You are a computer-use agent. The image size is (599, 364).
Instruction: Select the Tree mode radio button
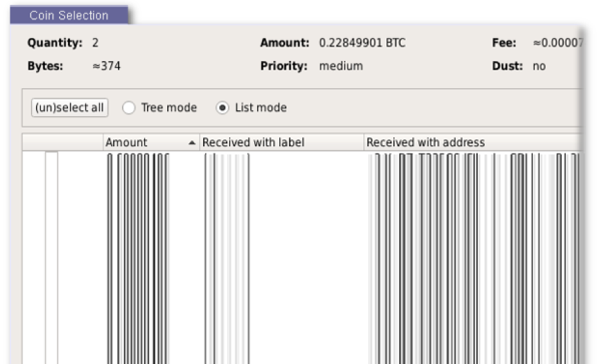pos(129,107)
